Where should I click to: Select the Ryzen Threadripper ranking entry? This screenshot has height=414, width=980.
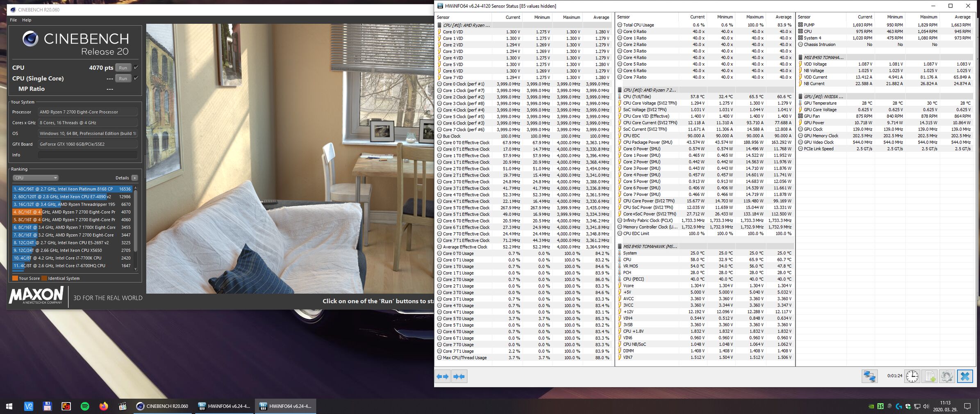point(72,204)
